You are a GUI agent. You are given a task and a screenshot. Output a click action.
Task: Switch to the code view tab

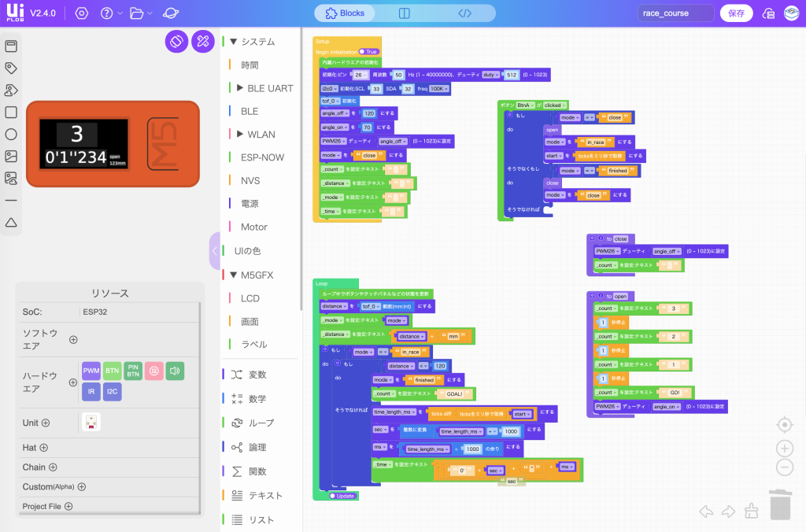[x=464, y=13]
